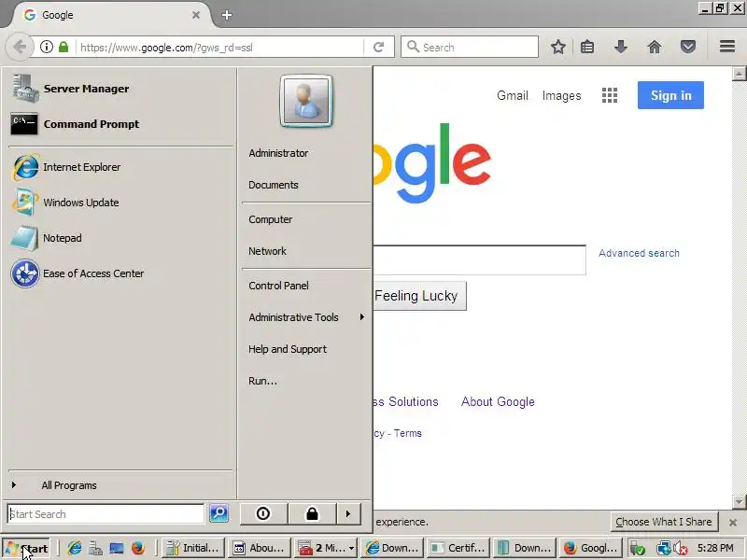
Task: Open Computer from Start menu
Action: click(270, 219)
